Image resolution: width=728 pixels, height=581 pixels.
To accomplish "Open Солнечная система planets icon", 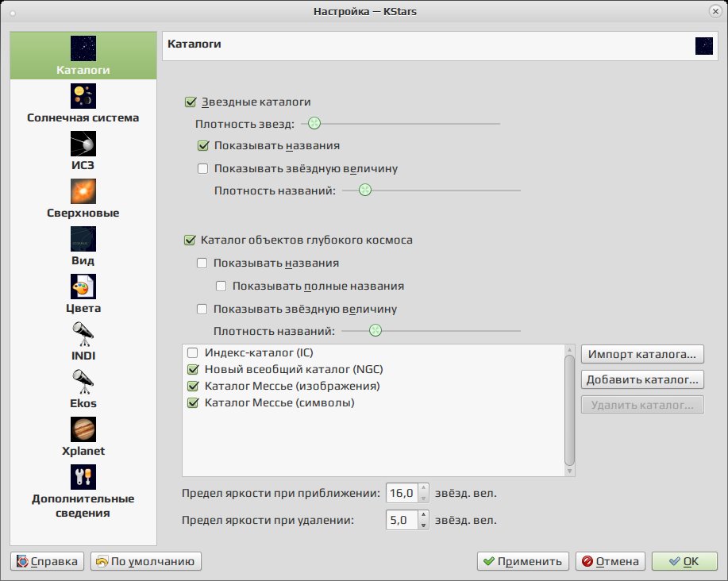I will [83, 96].
